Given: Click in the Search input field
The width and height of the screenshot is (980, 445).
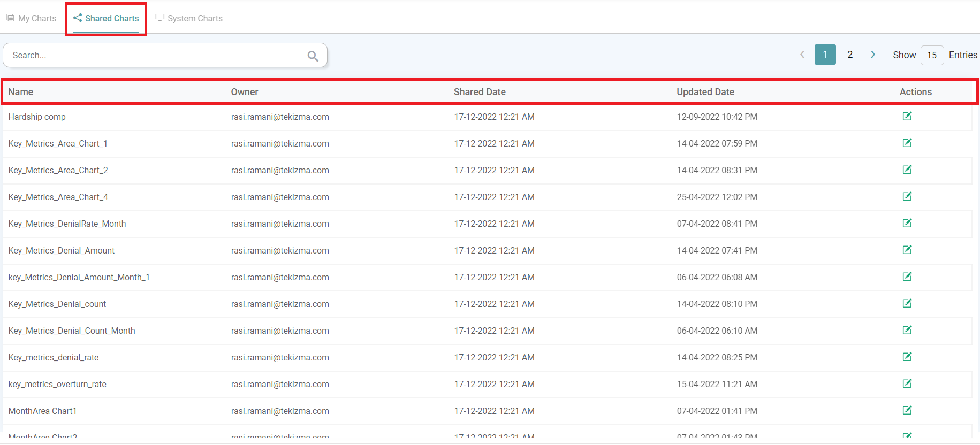Looking at the screenshot, I should coord(155,56).
